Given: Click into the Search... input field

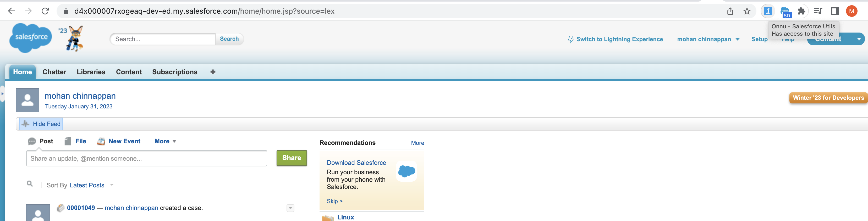Looking at the screenshot, I should 163,39.
